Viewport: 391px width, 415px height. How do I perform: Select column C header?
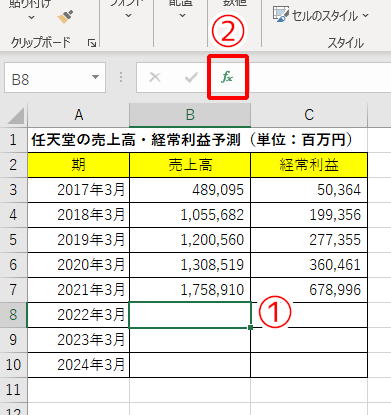(309, 115)
